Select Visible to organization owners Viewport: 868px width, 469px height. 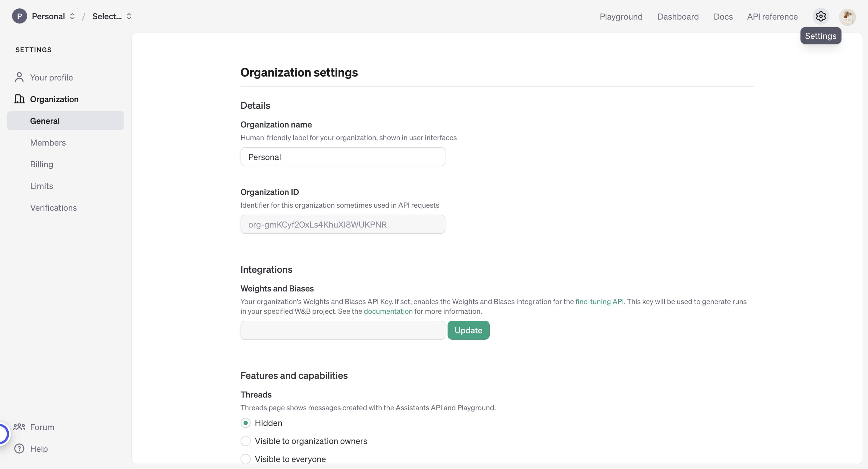click(246, 441)
